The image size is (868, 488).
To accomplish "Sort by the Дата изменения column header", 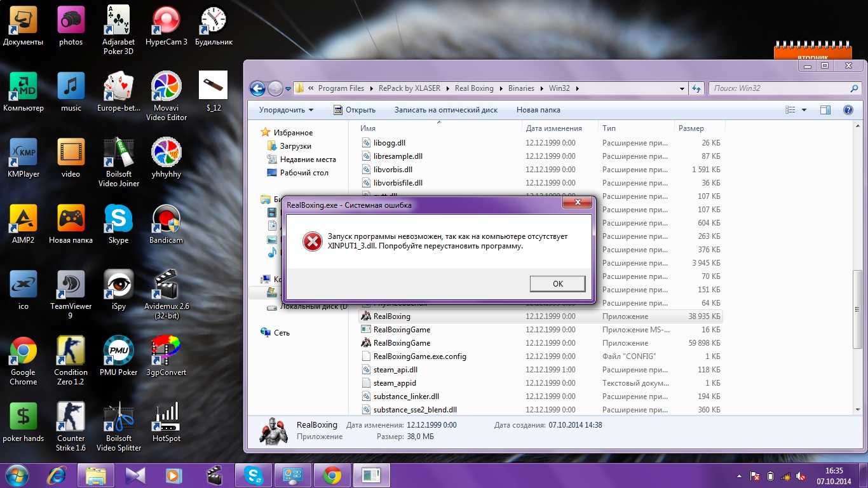I will [559, 128].
